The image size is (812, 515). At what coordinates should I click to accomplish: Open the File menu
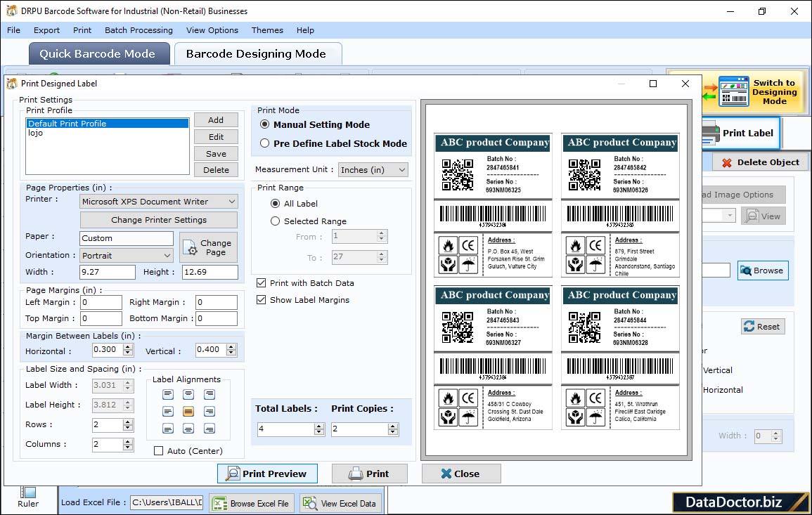13,30
